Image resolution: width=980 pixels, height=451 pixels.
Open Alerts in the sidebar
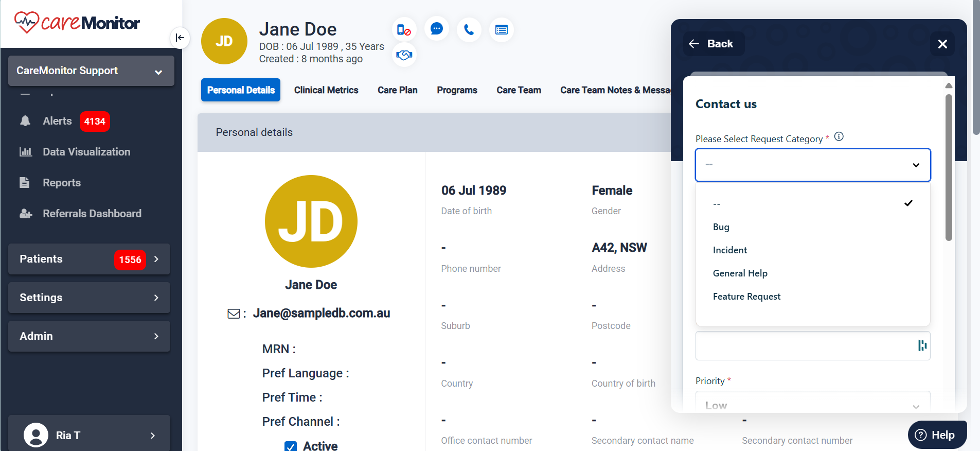tap(57, 121)
